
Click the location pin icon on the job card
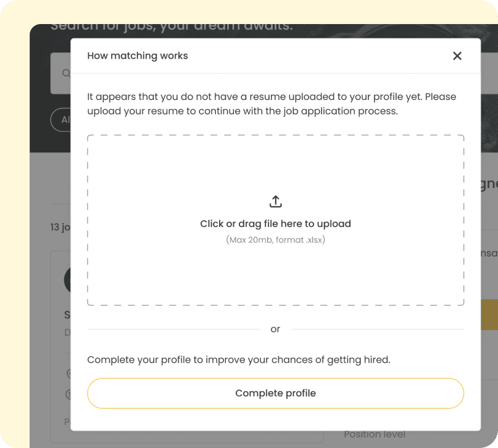click(68, 373)
